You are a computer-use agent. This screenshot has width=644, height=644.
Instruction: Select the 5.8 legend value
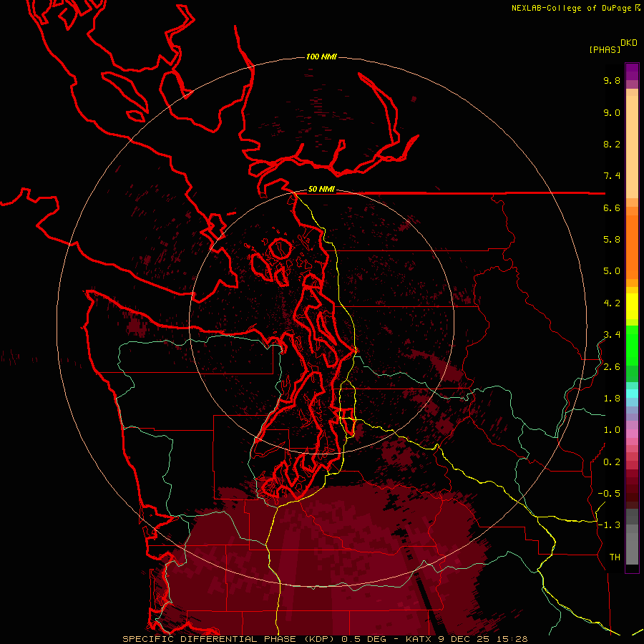click(x=612, y=240)
